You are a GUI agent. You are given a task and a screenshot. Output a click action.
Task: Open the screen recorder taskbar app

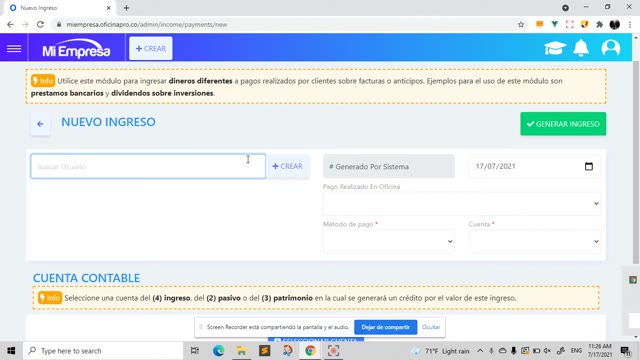[333, 351]
